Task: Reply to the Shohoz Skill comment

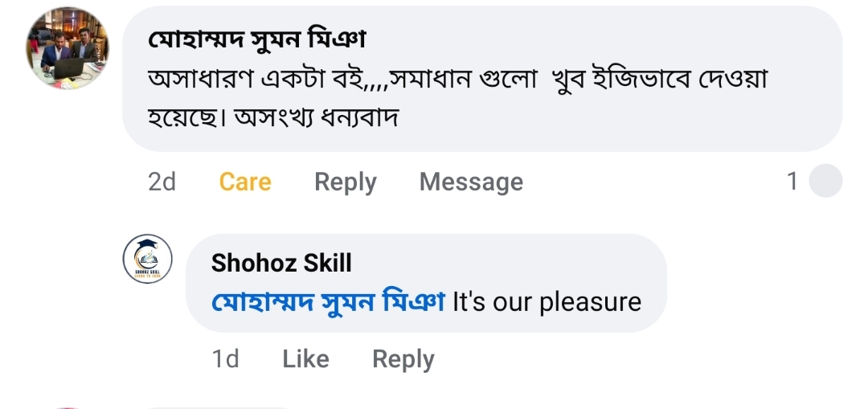Action: tap(403, 359)
